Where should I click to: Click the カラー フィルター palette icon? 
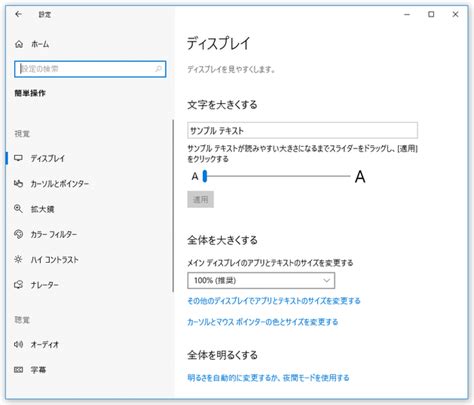pos(18,234)
